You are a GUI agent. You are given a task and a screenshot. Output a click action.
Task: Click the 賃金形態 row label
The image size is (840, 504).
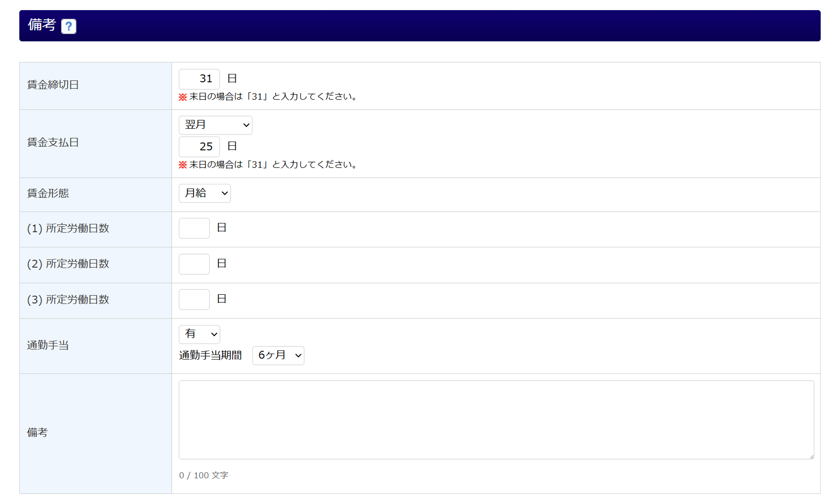(x=48, y=193)
